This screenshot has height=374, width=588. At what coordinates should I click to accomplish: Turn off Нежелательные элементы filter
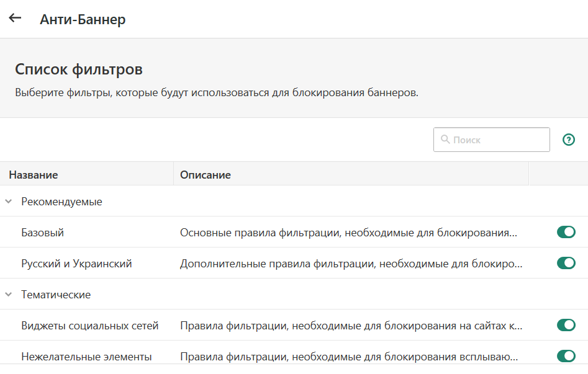tap(566, 356)
